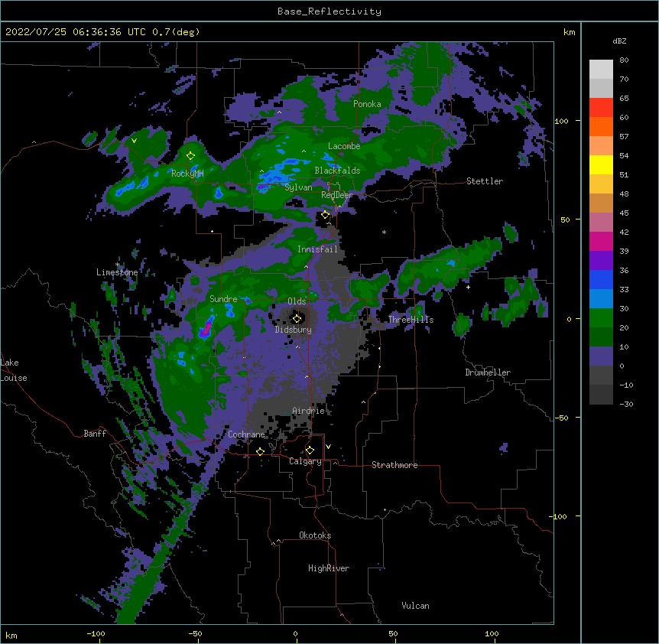Click the asterisk marker above Limestone label

[118, 265]
